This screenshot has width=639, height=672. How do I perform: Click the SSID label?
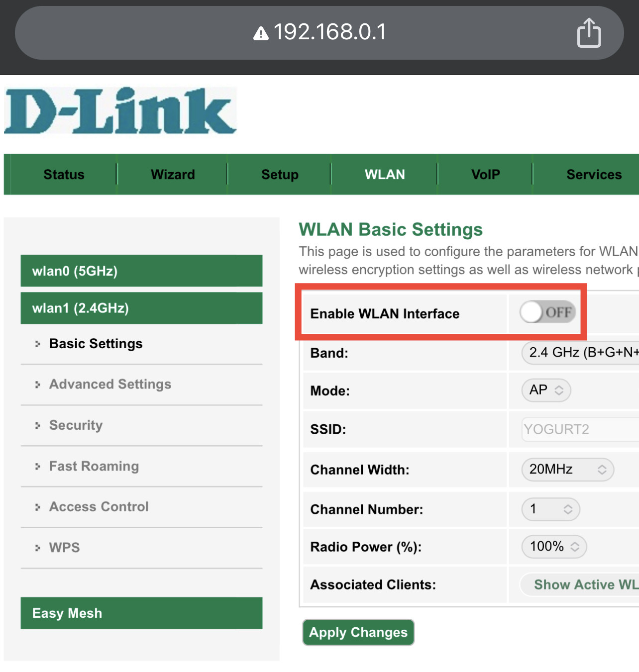tap(328, 429)
